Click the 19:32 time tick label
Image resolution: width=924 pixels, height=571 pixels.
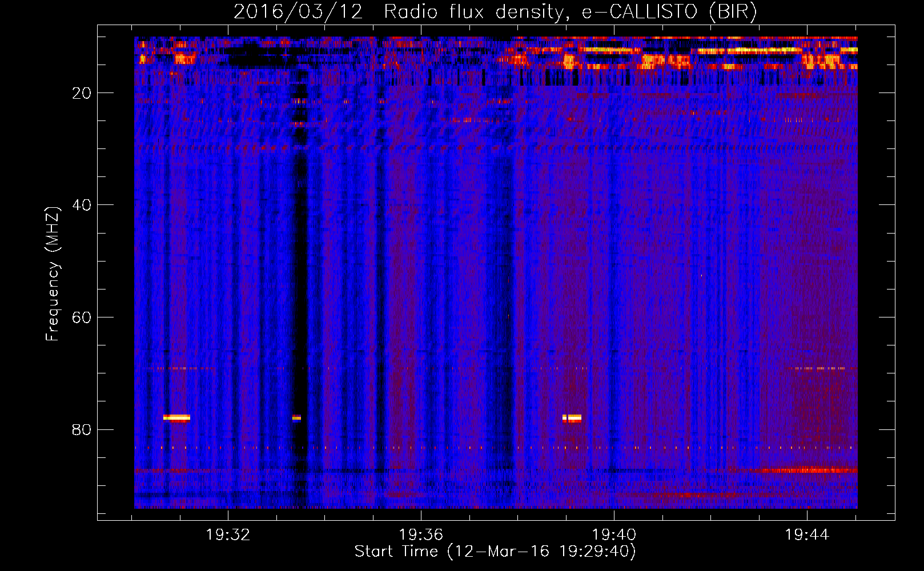(228, 534)
